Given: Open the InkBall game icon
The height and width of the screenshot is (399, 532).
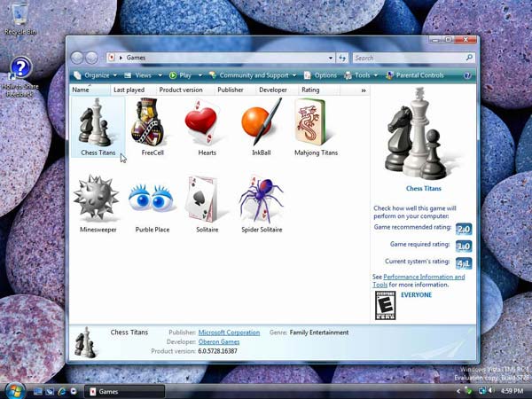Looking at the screenshot, I should pos(262,124).
